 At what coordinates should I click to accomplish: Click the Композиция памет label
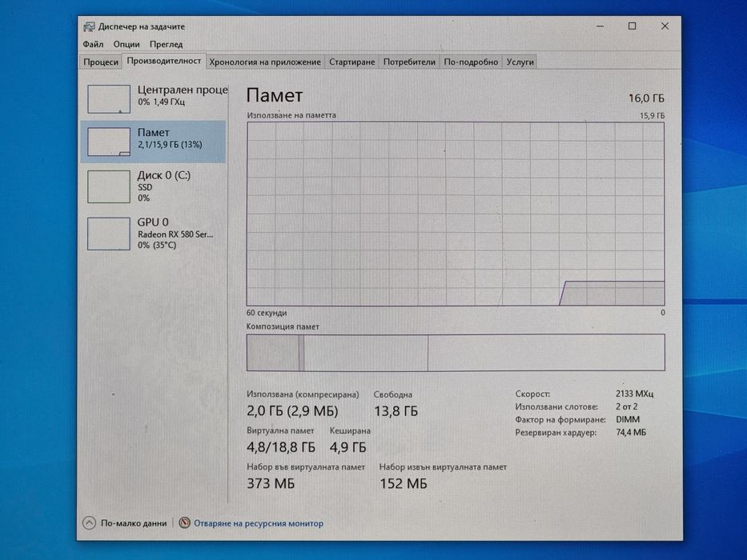[283, 326]
